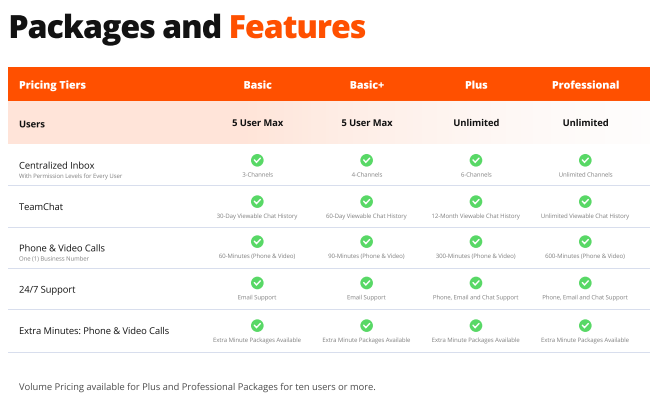This screenshot has width=665, height=409.
Task: Select the Basic column header
Action: (257, 85)
